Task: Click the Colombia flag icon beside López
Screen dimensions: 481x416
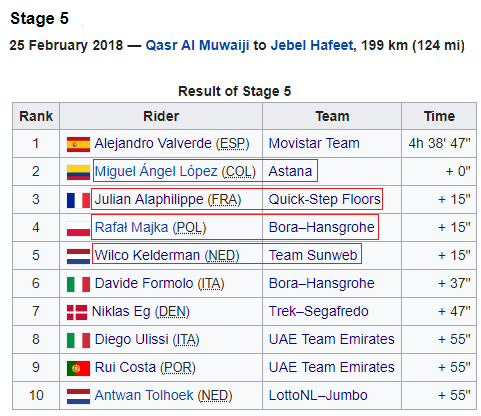Action: (x=78, y=172)
